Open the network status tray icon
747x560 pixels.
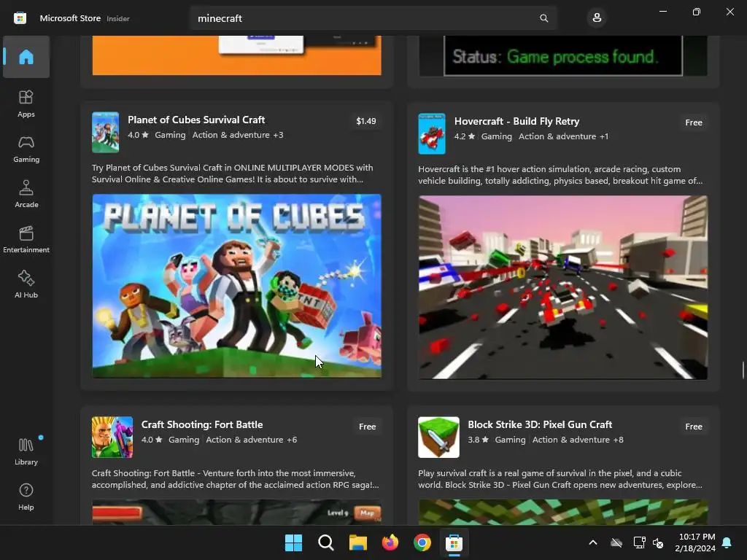pos(639,542)
